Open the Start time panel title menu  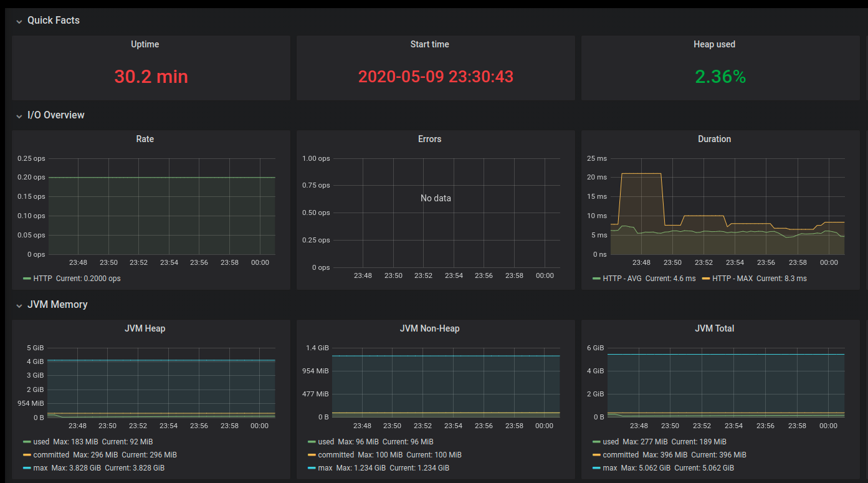[x=429, y=44]
